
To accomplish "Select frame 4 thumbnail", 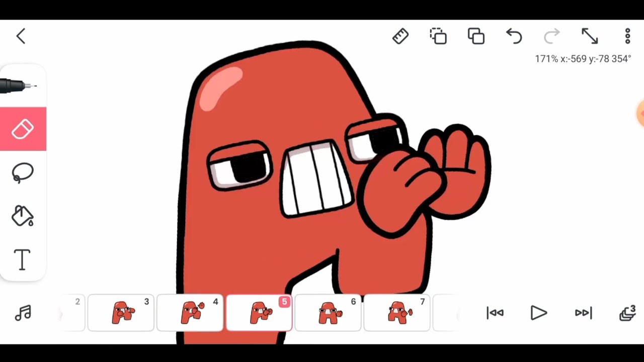I will point(190,313).
